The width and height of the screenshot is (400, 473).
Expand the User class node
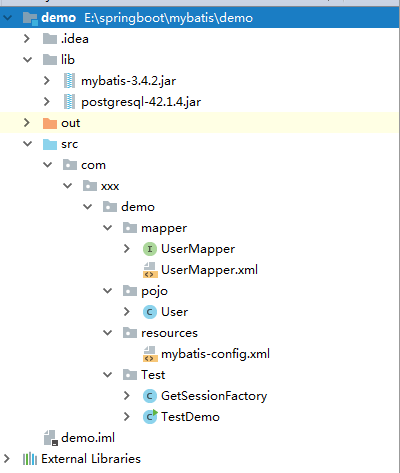[x=127, y=312]
